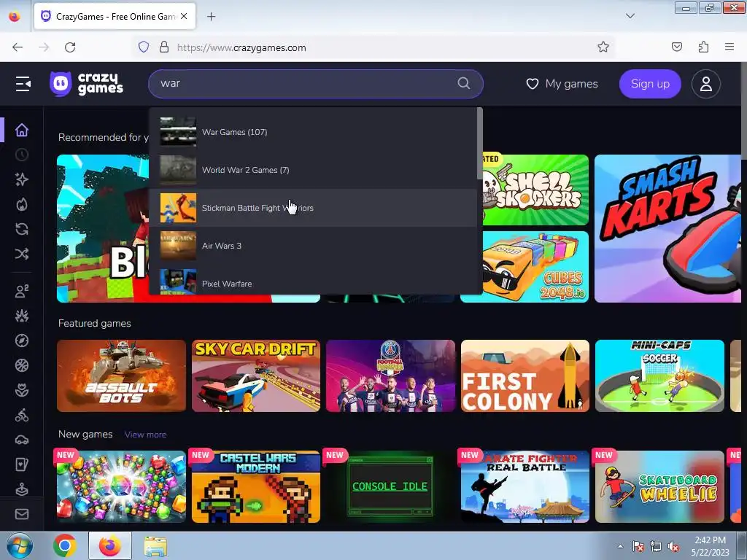
Task: Open the 2 Player games icon
Action: pos(22,291)
